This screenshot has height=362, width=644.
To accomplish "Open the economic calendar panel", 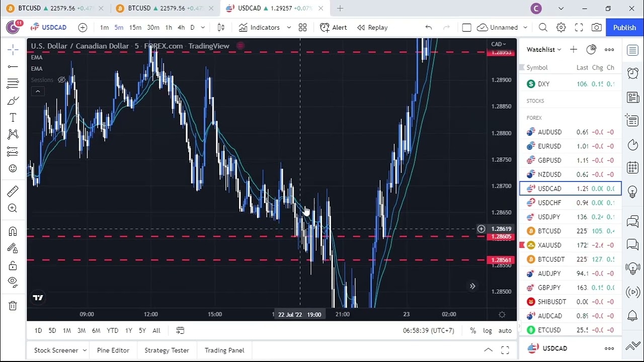I will click(633, 167).
